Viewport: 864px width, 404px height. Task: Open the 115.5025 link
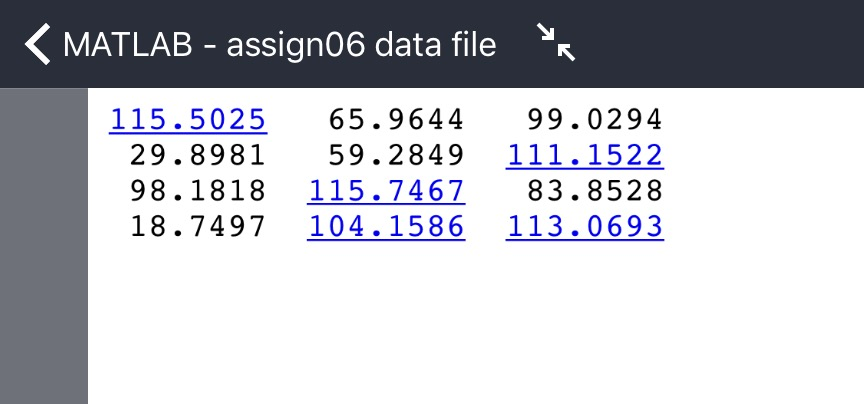188,120
